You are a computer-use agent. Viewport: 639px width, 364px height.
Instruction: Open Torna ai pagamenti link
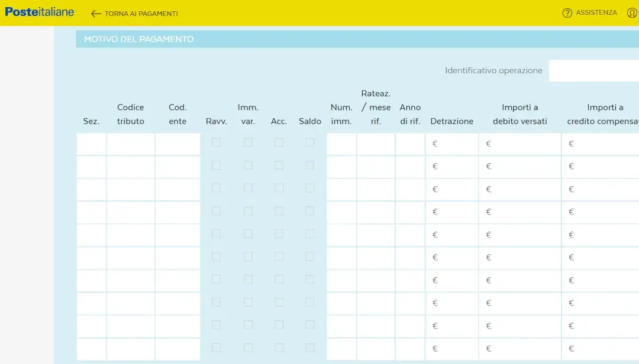pos(141,14)
